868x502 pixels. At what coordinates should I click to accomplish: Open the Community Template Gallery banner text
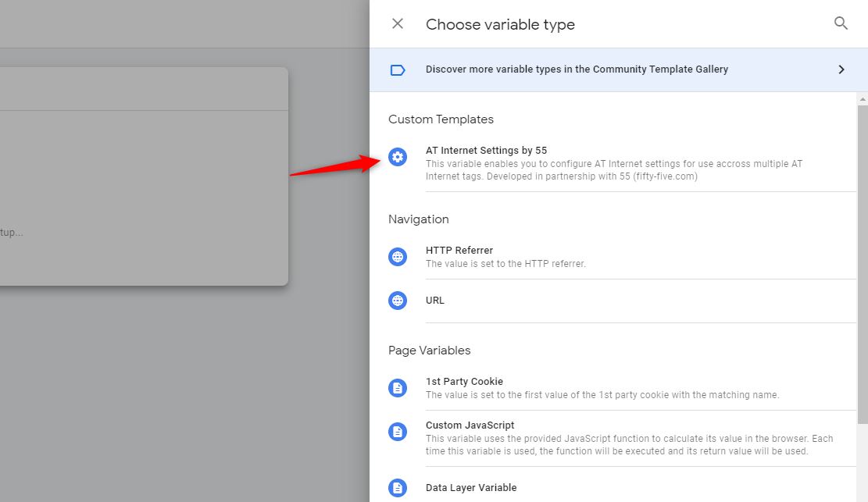coord(577,69)
